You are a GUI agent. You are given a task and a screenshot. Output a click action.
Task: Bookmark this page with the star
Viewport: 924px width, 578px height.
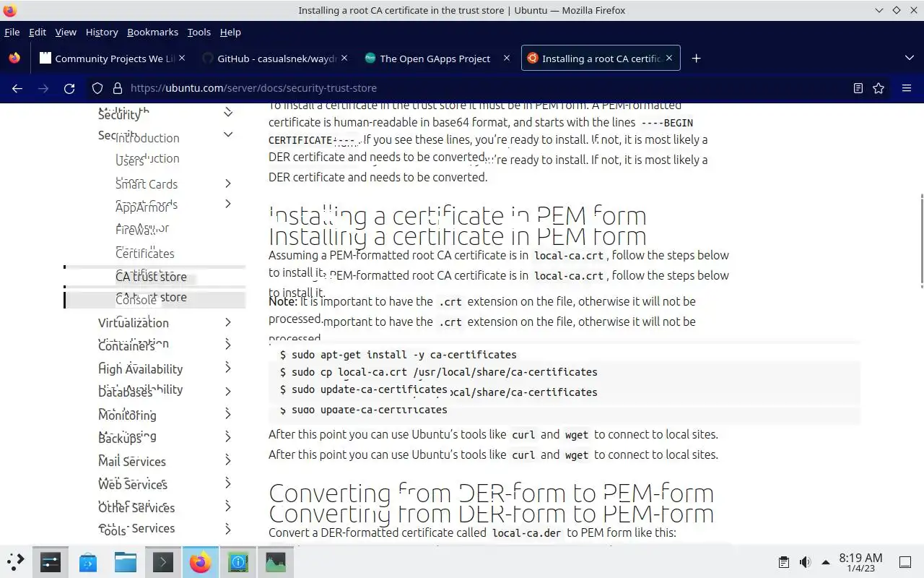click(879, 88)
